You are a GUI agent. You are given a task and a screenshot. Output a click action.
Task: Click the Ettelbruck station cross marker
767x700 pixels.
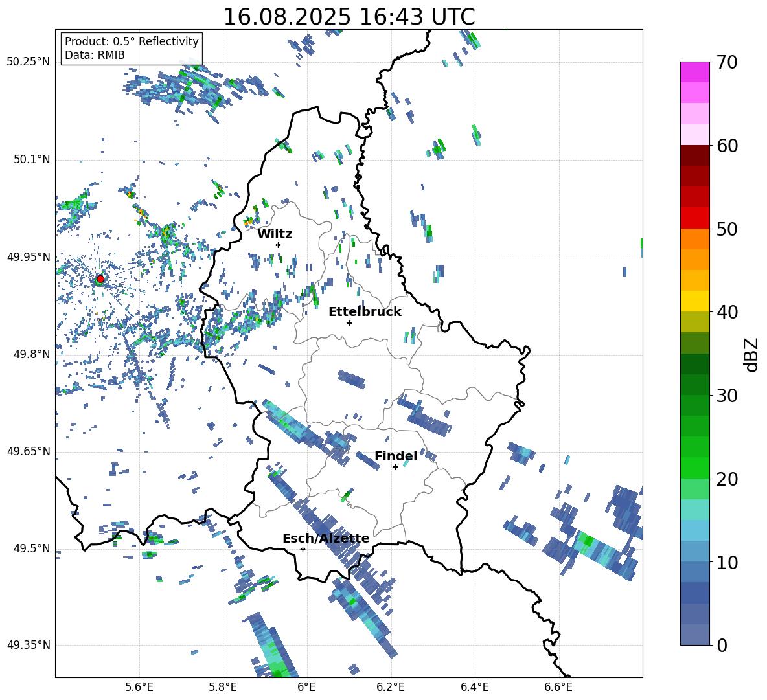click(349, 322)
